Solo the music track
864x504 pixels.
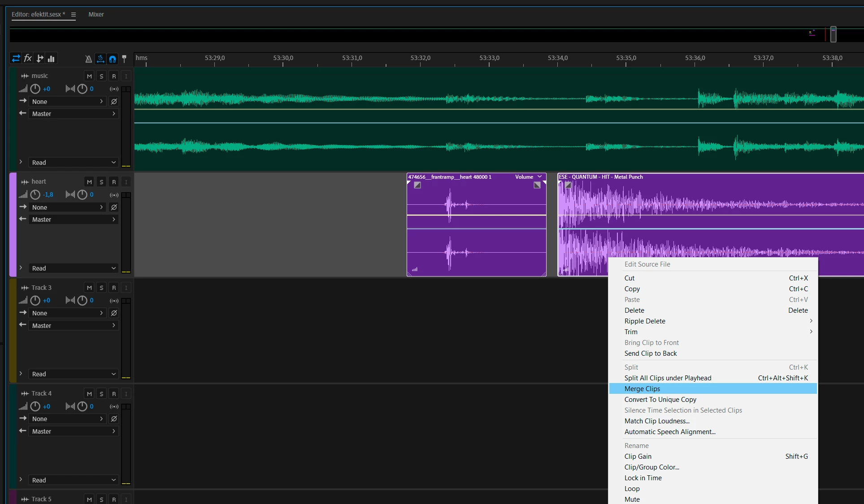click(x=101, y=76)
